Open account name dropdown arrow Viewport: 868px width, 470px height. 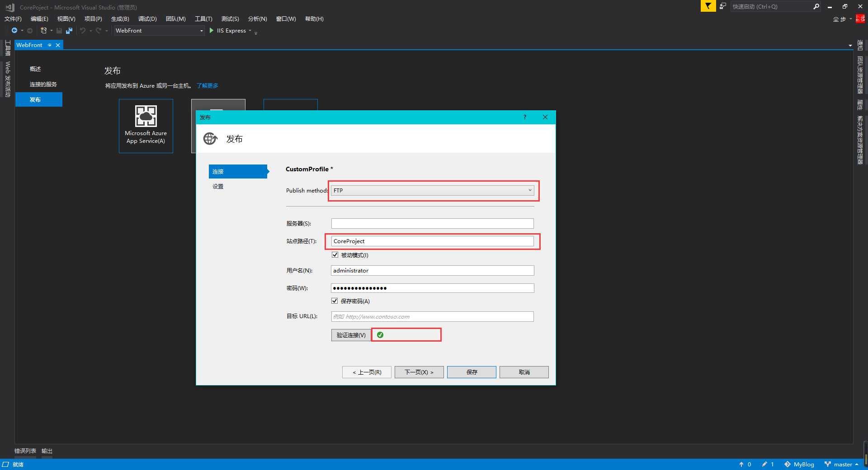(850, 19)
